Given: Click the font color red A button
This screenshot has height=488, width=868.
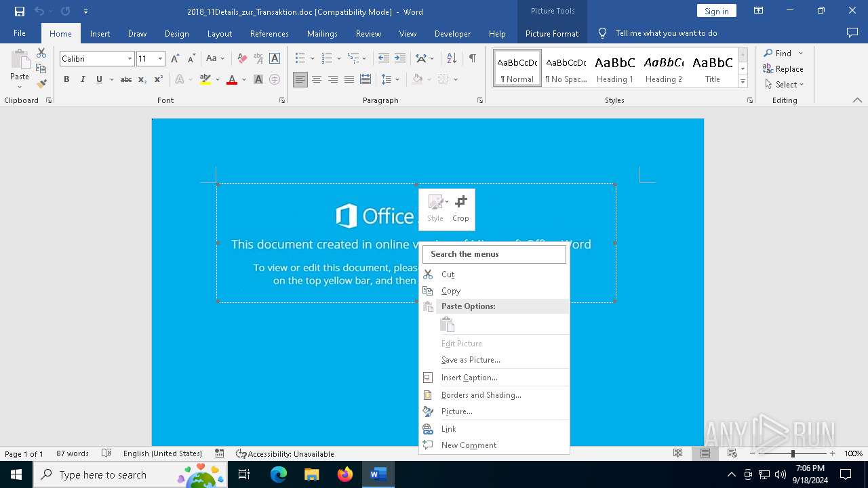Looking at the screenshot, I should (x=232, y=79).
